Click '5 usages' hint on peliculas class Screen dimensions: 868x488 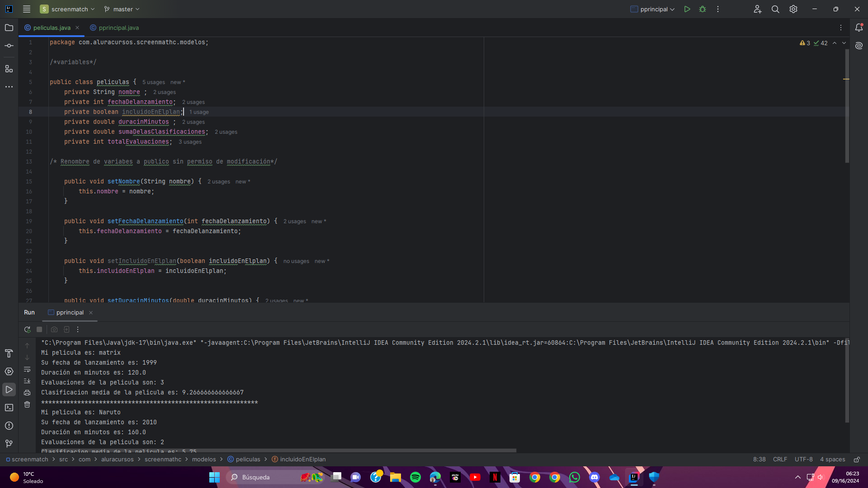pyautogui.click(x=154, y=82)
